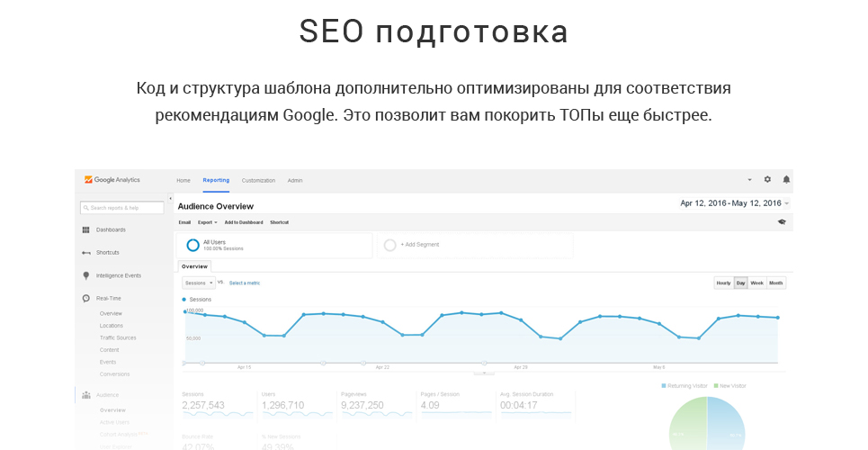Click the New Visitor green legend swatch
Image resolution: width=868 pixels, height=450 pixels.
(716, 386)
